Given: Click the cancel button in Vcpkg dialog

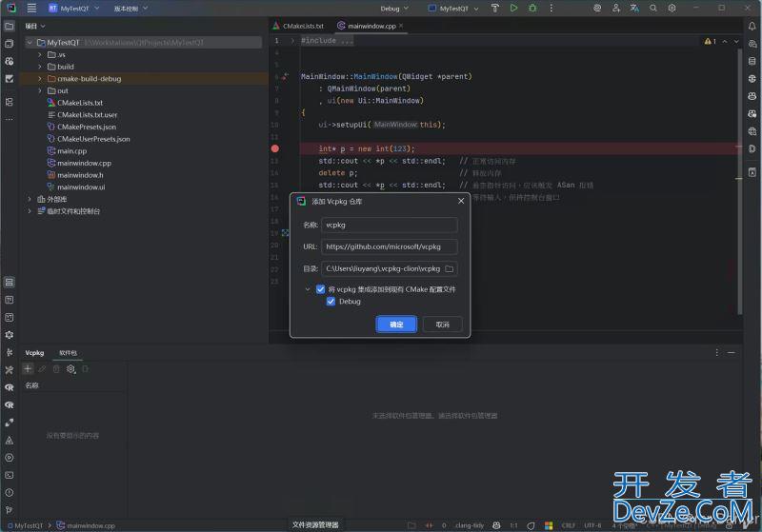Looking at the screenshot, I should point(442,325).
